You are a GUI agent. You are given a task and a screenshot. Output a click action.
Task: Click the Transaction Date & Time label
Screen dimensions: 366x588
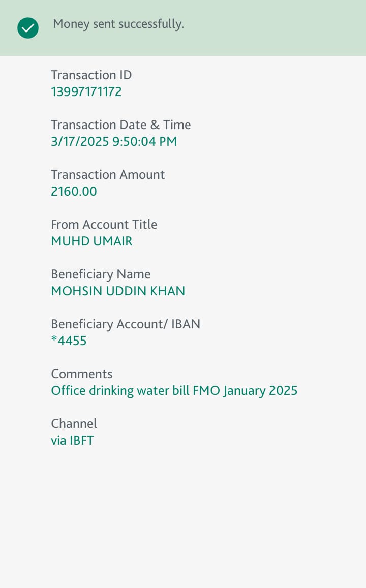coord(121,125)
